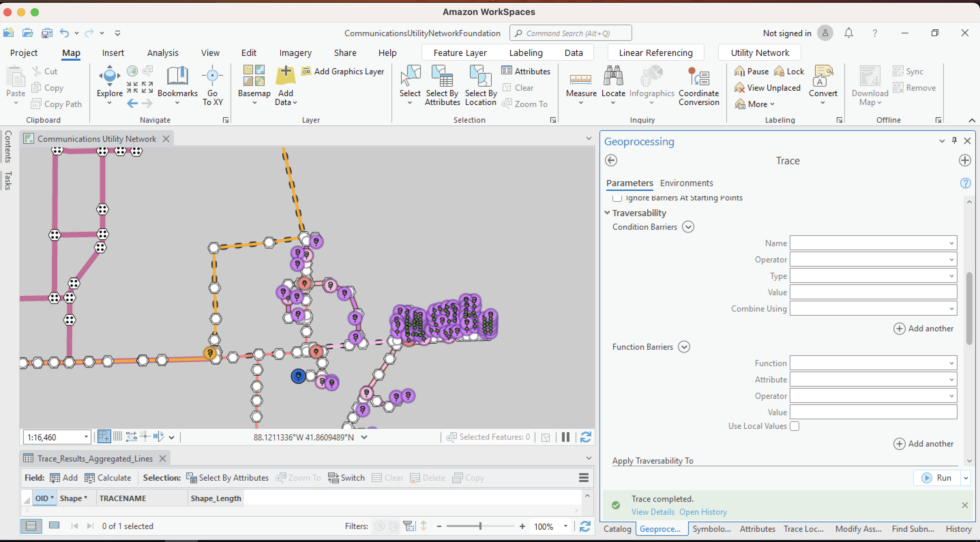Run the Trace tool

click(937, 478)
